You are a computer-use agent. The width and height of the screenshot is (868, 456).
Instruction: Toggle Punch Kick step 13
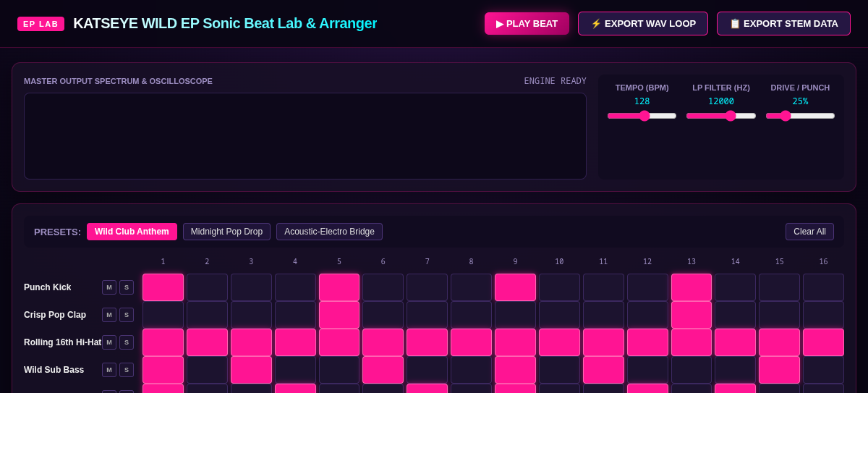tap(692, 287)
